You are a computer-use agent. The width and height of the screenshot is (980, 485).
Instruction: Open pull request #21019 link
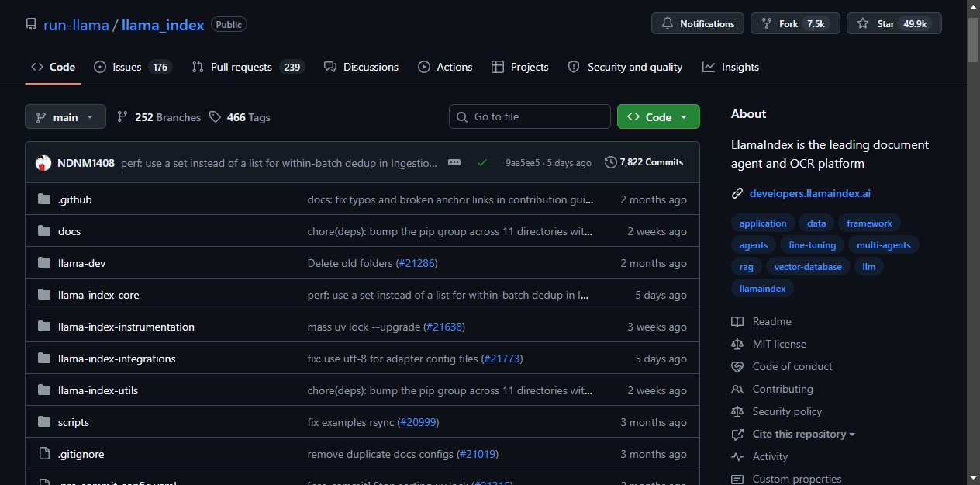(x=478, y=454)
